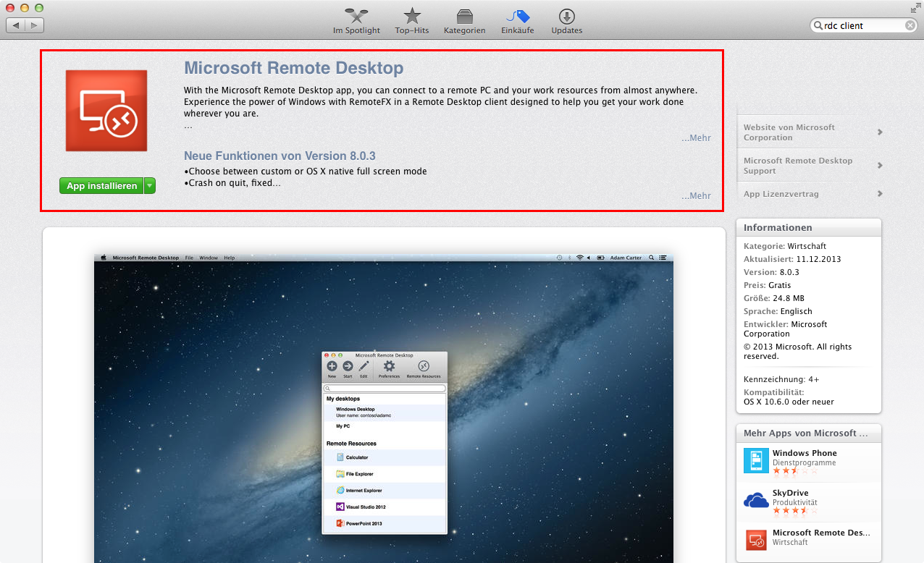Open Windows Phone in Mehr Apps list
This screenshot has width=924, height=563.
(805, 453)
